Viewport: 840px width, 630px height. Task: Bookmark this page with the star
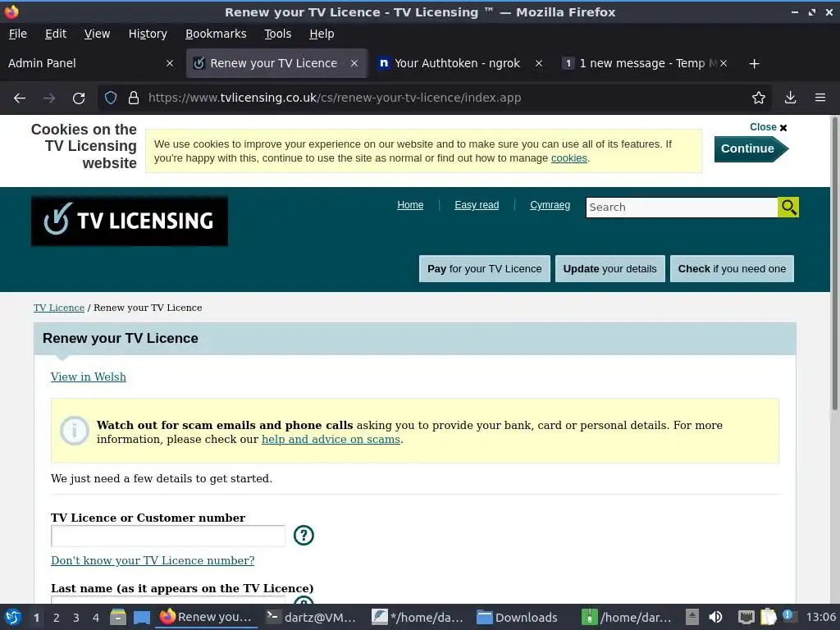[x=759, y=98]
